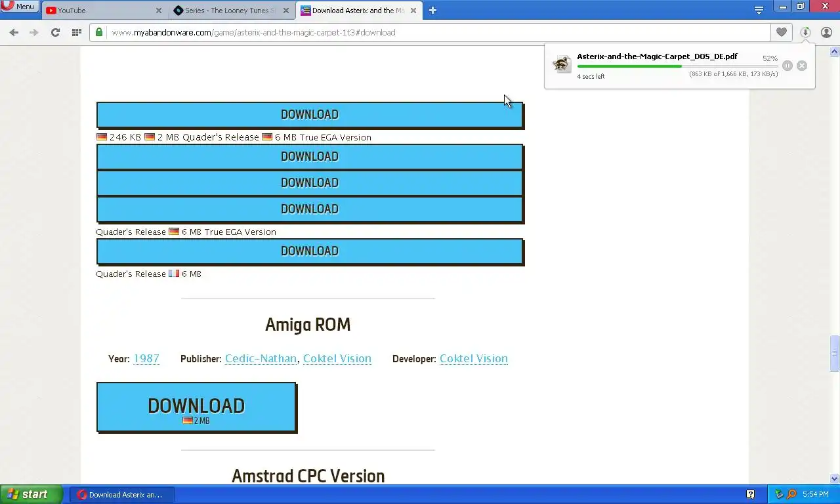Open the Coktel Vision publisher link

click(337, 358)
